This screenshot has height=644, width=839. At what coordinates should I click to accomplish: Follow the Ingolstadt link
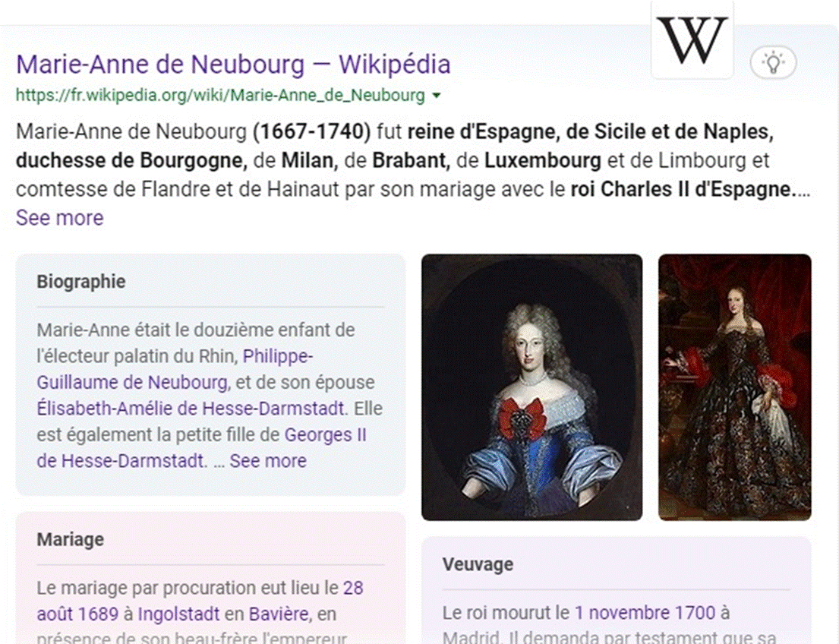click(178, 614)
